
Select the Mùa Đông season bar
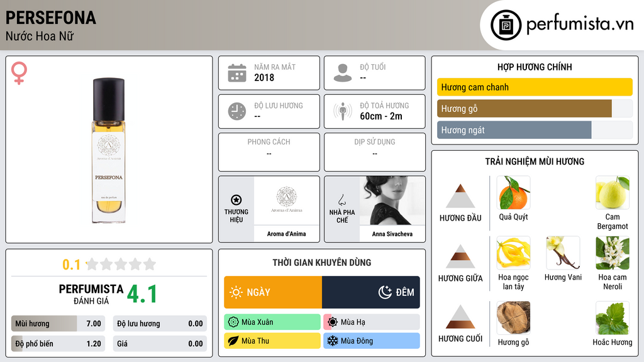click(372, 341)
